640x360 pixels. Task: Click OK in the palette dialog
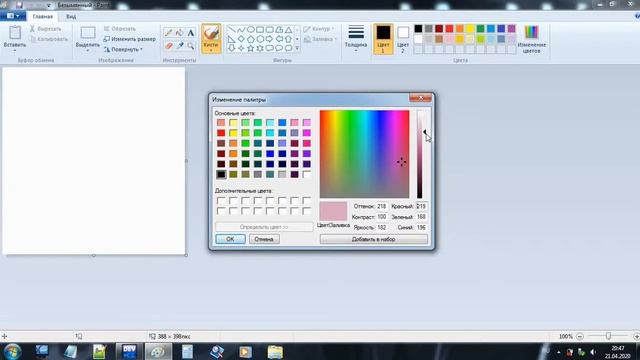(230, 239)
